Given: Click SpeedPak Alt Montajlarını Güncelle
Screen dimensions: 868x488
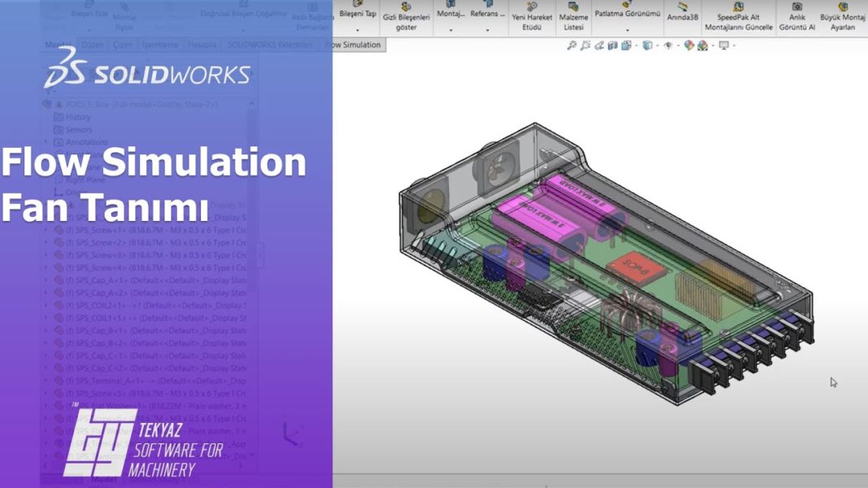Looking at the screenshot, I should 739,16.
